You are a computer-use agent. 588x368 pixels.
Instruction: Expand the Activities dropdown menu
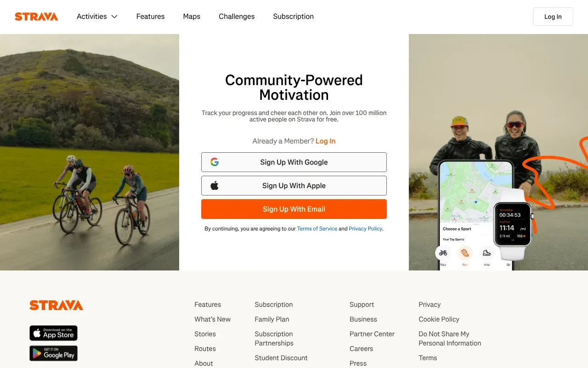click(x=97, y=17)
